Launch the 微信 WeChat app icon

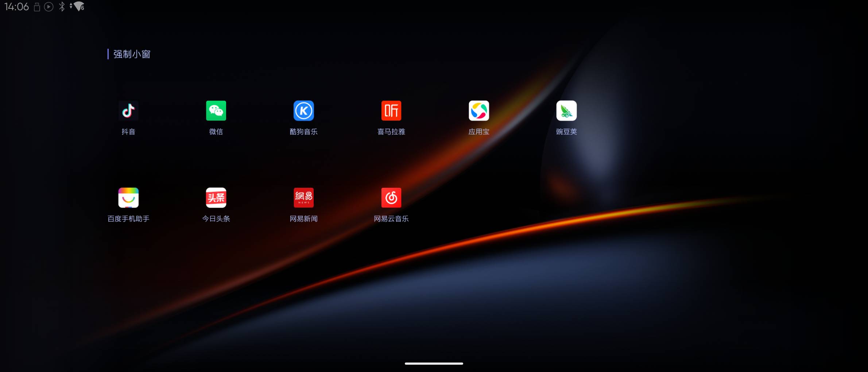[x=216, y=111]
